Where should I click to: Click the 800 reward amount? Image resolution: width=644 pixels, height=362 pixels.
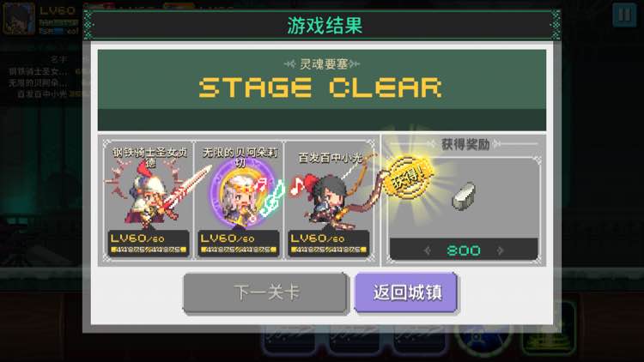464,250
